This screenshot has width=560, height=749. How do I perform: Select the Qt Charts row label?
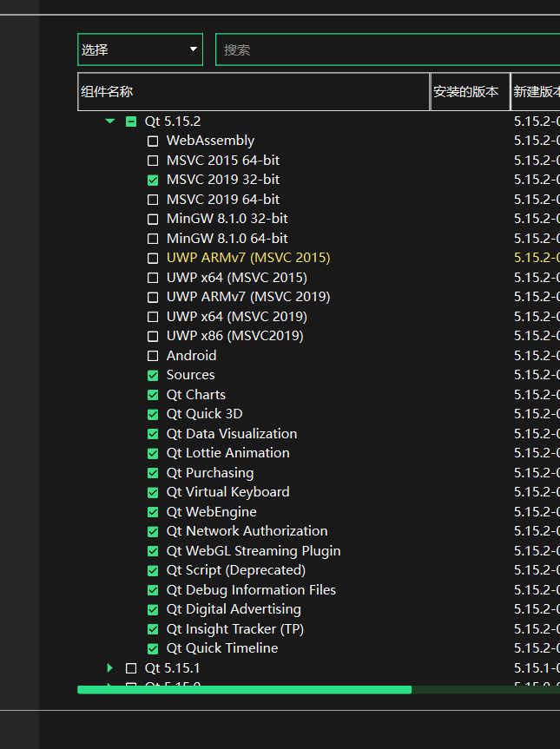(x=196, y=395)
